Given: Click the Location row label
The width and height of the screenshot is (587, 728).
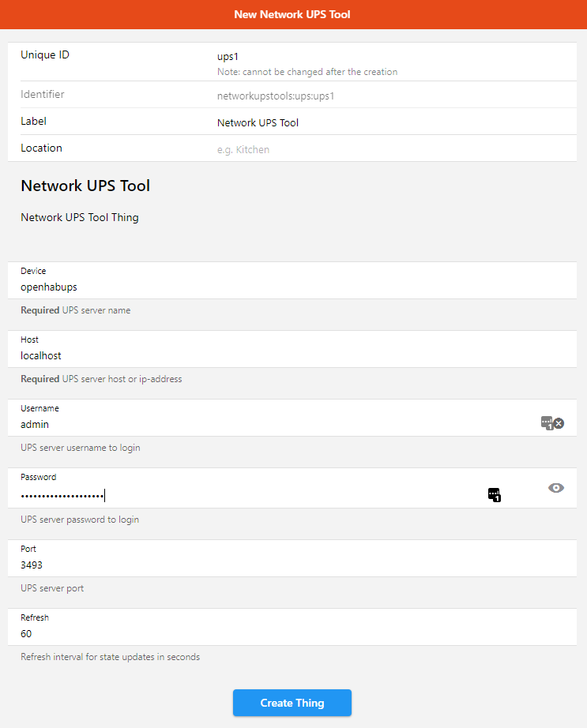Looking at the screenshot, I should tap(41, 148).
